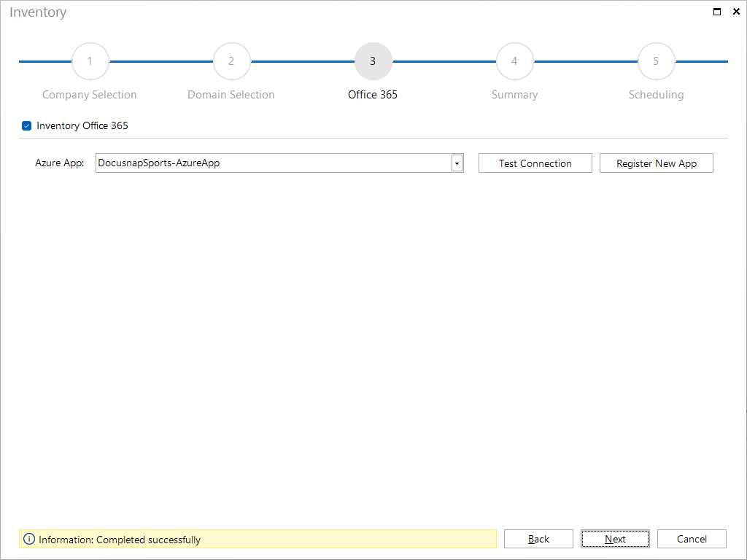This screenshot has height=560, width=747.
Task: Go back with the Back button
Action: 538,539
